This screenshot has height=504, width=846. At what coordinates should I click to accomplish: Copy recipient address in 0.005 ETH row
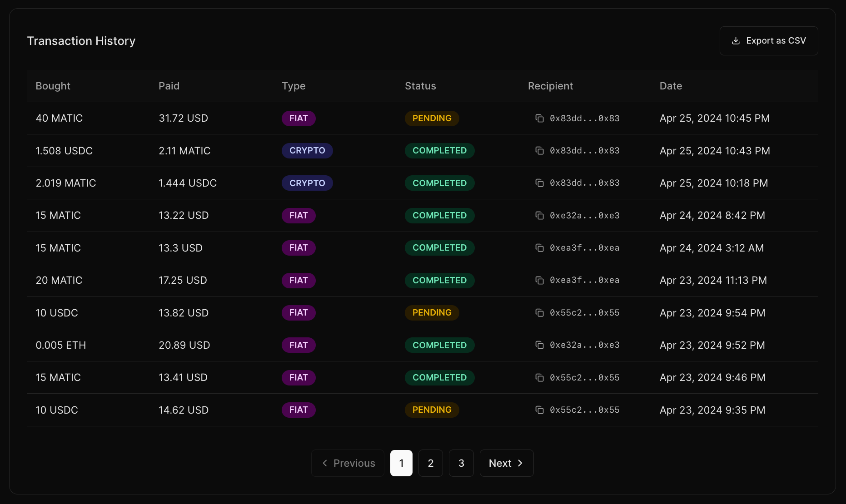[x=539, y=345]
